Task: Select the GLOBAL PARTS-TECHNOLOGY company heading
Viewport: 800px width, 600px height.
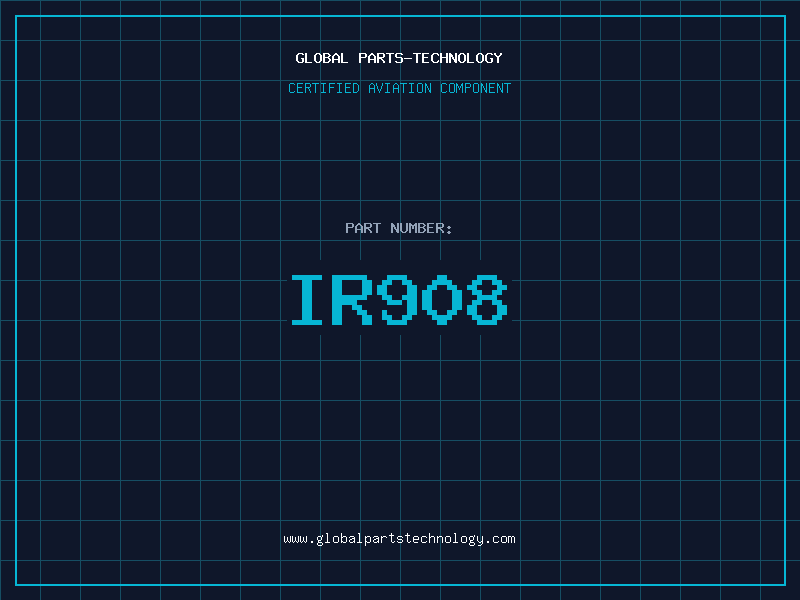Action: [x=399, y=58]
